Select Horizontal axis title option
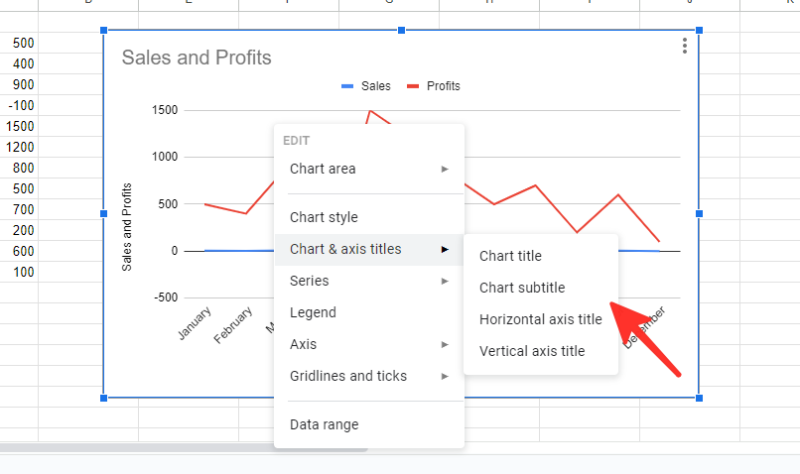 click(540, 320)
